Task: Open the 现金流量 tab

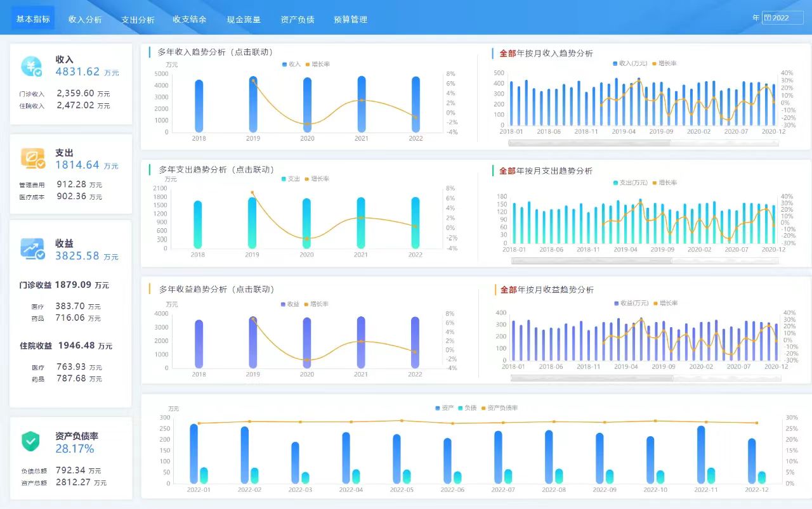Action: pos(244,19)
